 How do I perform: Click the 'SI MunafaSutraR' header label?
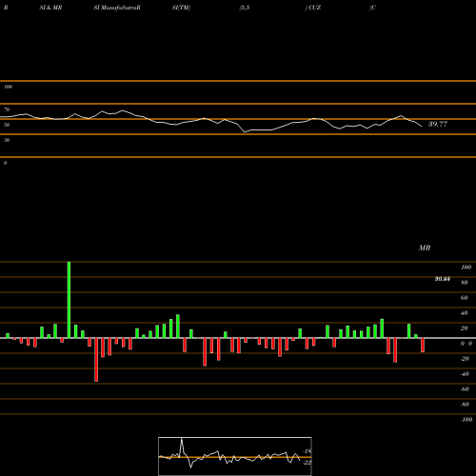(117, 8)
